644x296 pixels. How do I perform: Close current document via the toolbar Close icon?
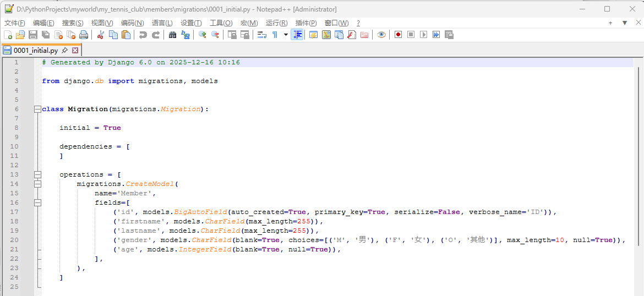pos(58,35)
